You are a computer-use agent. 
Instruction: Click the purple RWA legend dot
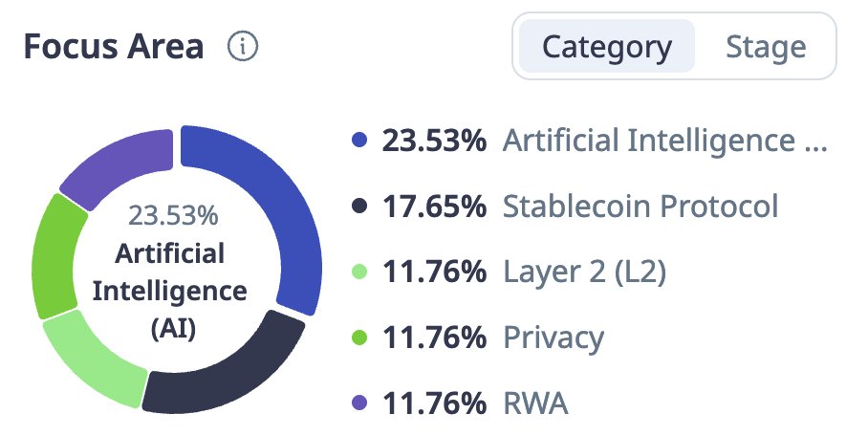[359, 403]
